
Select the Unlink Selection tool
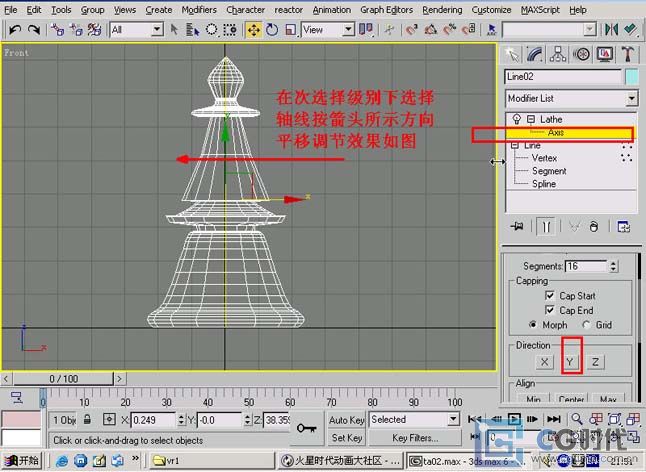pos(76,30)
